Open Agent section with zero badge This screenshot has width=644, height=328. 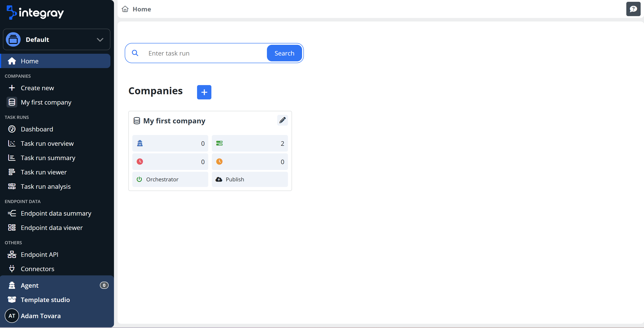(30, 285)
